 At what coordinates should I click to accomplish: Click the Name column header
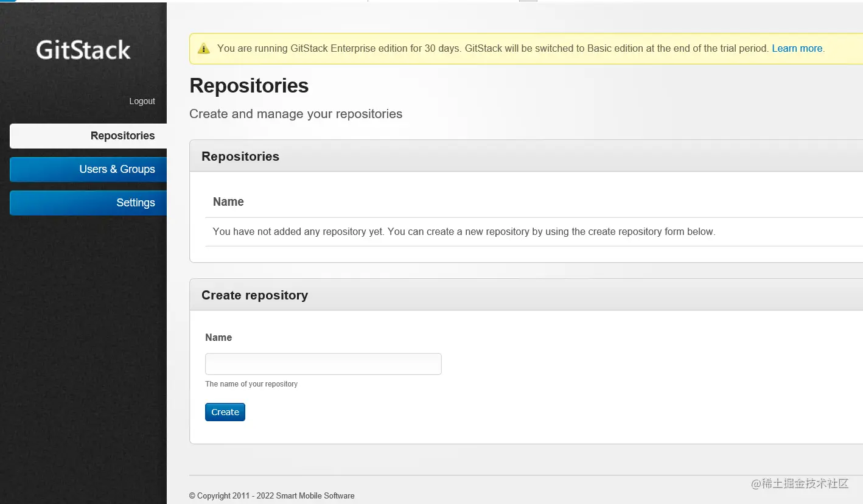point(228,202)
